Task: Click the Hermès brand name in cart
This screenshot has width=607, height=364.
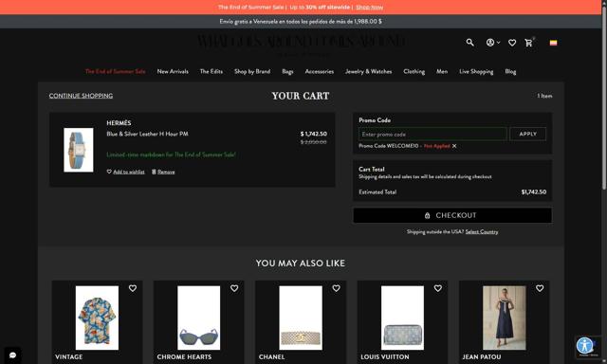Action: click(119, 123)
